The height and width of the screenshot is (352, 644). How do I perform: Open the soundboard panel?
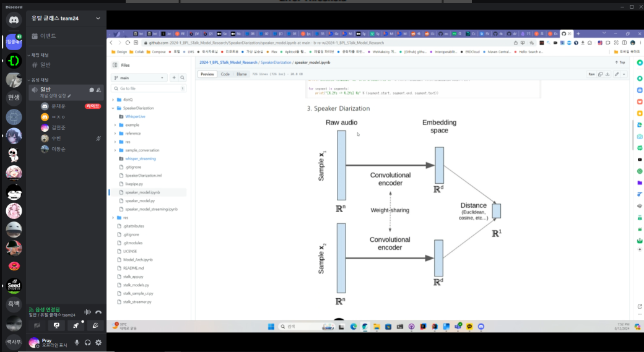click(95, 325)
